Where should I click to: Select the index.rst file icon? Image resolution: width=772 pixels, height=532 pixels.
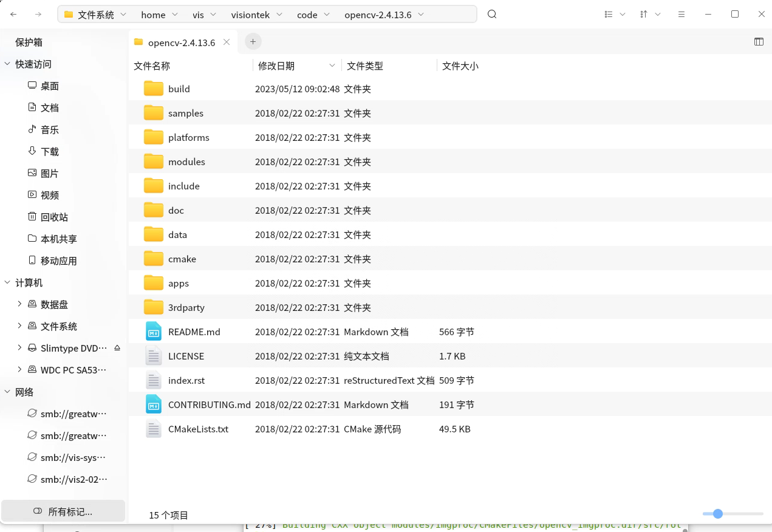154,380
